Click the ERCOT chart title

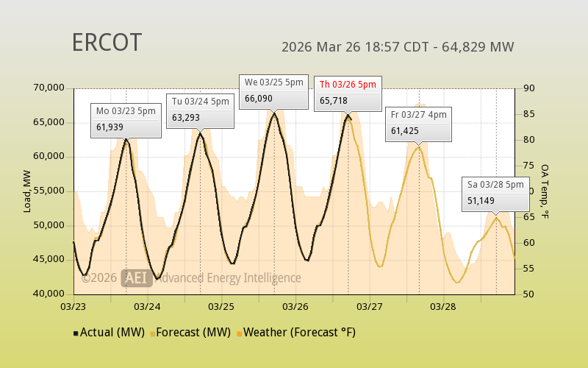[106, 43]
